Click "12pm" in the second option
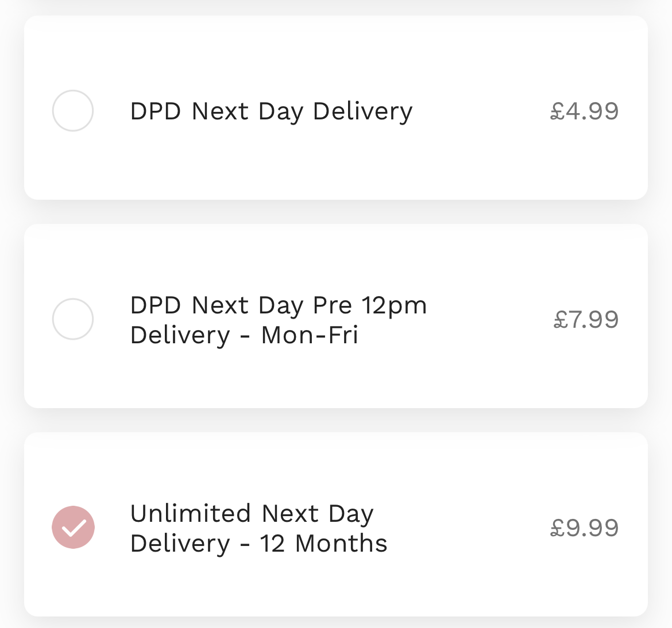This screenshot has height=628, width=672. click(x=394, y=305)
